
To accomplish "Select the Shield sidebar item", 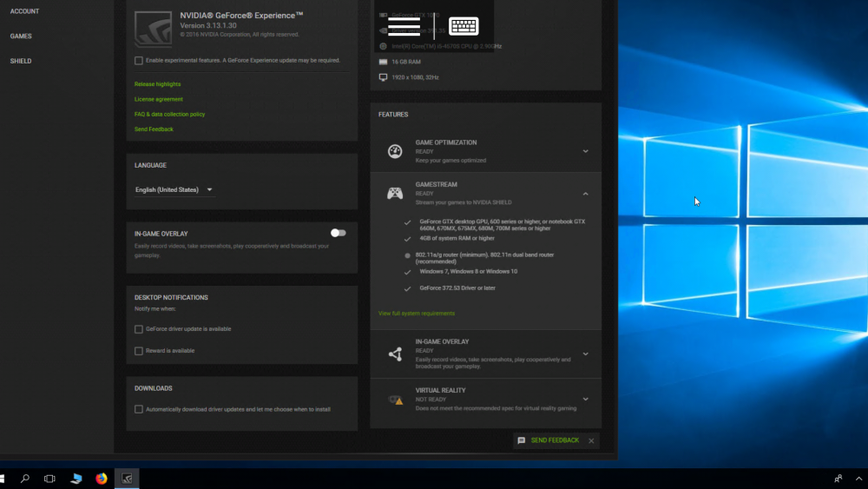I will click(x=21, y=61).
